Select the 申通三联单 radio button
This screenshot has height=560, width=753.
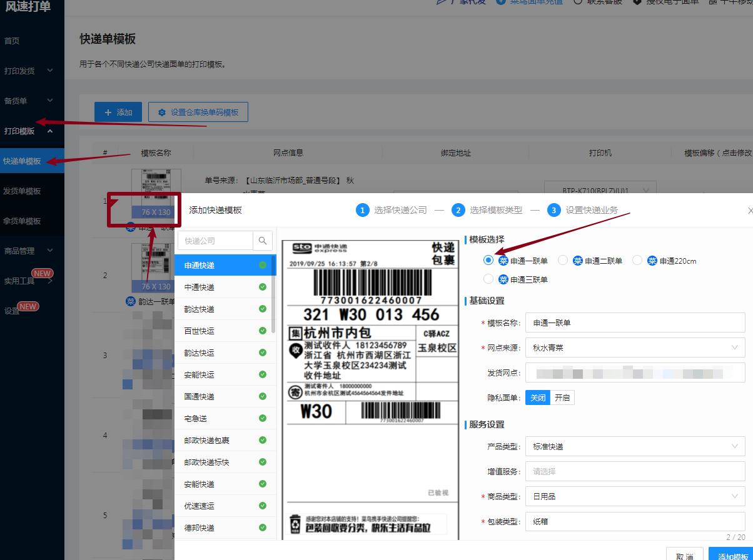488,278
